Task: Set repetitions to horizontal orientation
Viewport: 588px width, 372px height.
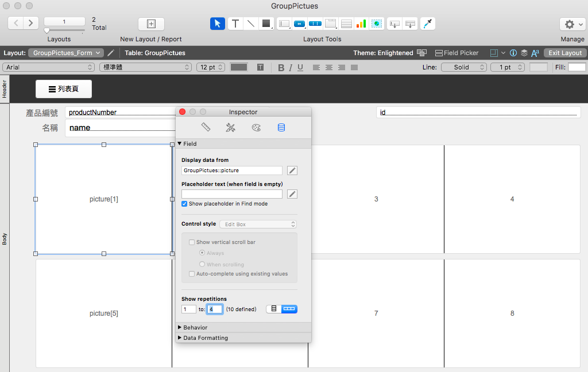Action: tap(289, 309)
